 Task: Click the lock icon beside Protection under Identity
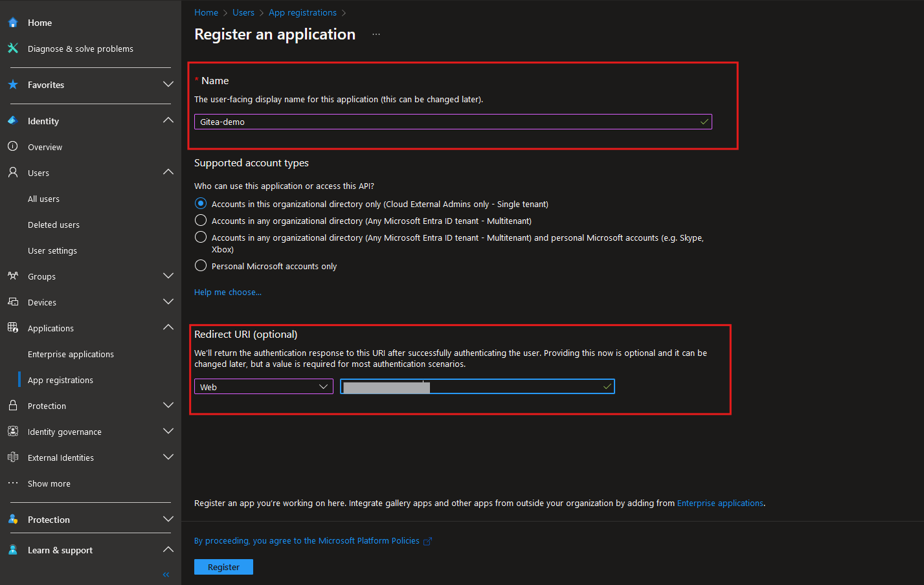click(x=13, y=406)
